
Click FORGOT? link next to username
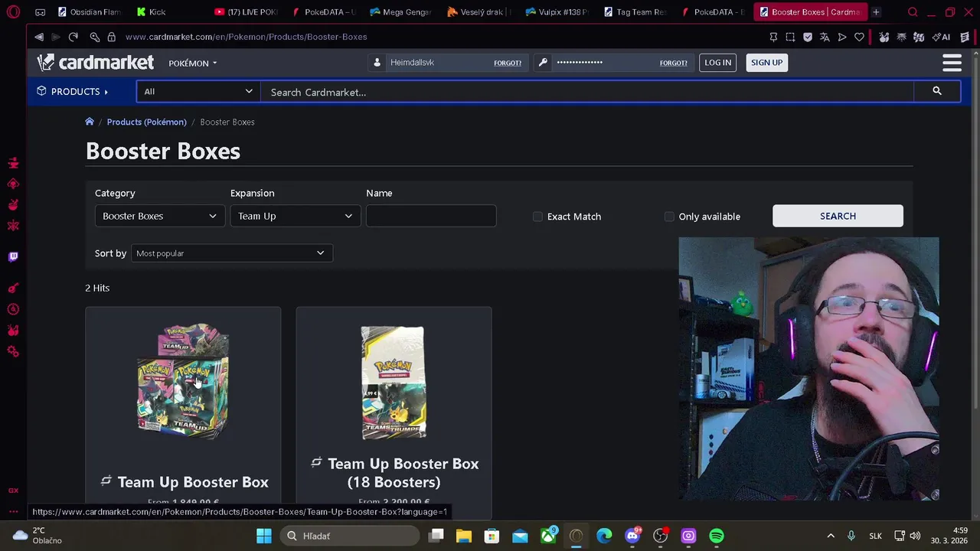pyautogui.click(x=508, y=63)
